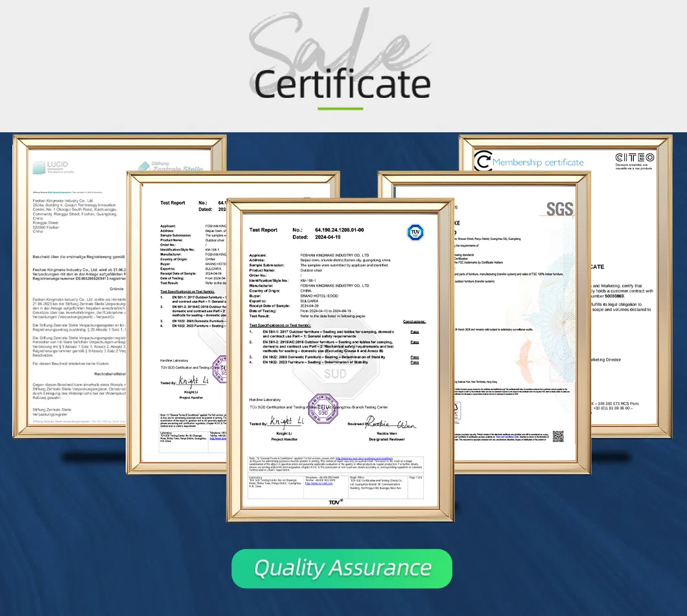Click the small TÜV mark at certificate bottom
687x616 pixels.
pyautogui.click(x=336, y=503)
